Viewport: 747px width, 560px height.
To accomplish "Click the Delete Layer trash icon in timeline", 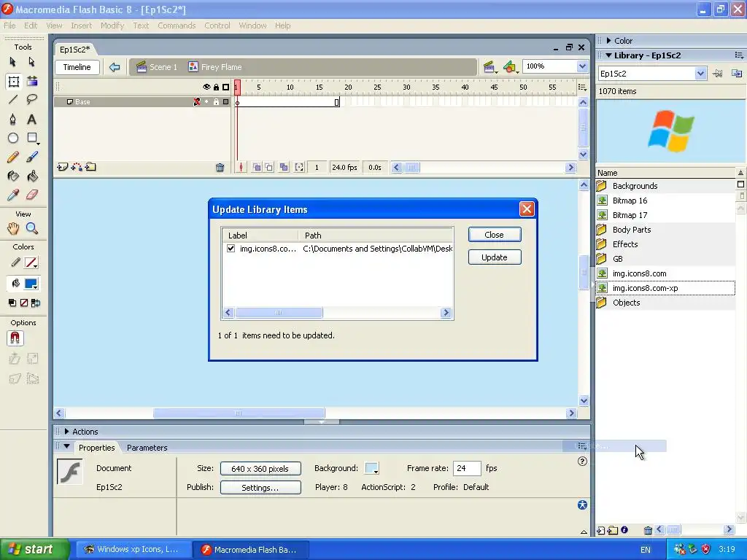I will tap(220, 167).
